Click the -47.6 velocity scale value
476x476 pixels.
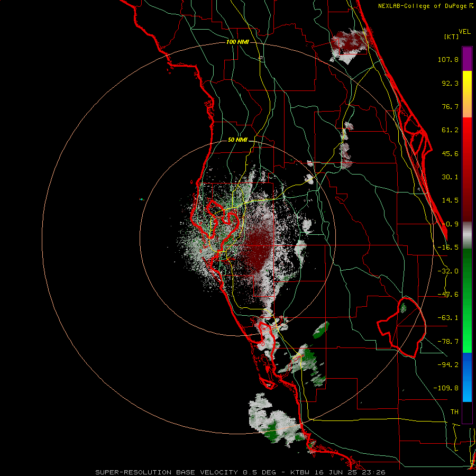(x=448, y=295)
